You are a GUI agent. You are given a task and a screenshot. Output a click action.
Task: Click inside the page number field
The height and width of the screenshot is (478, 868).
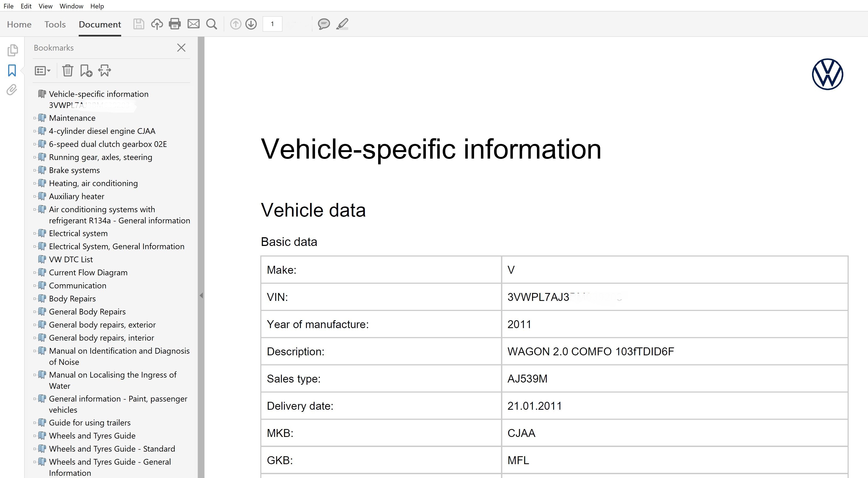[x=272, y=24]
